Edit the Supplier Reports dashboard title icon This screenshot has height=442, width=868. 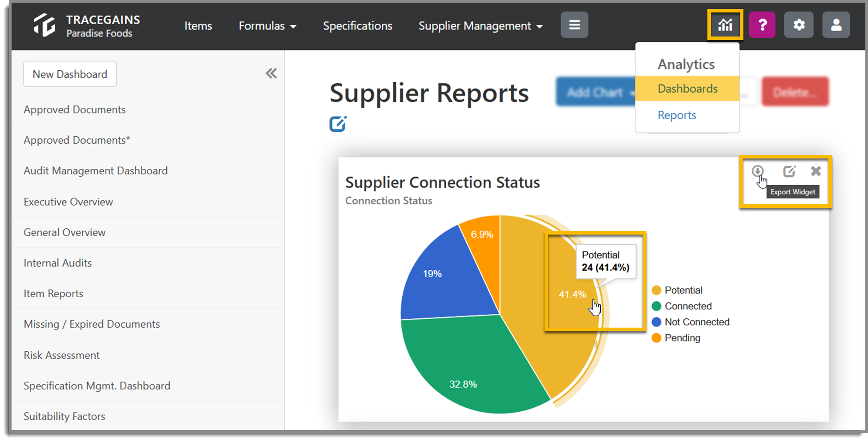[338, 124]
